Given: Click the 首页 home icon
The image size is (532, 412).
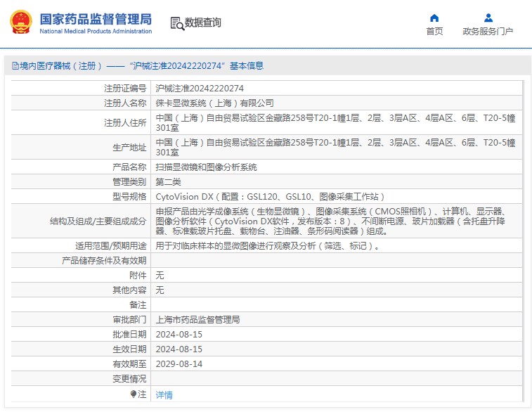Looking at the screenshot, I should pyautogui.click(x=434, y=18).
